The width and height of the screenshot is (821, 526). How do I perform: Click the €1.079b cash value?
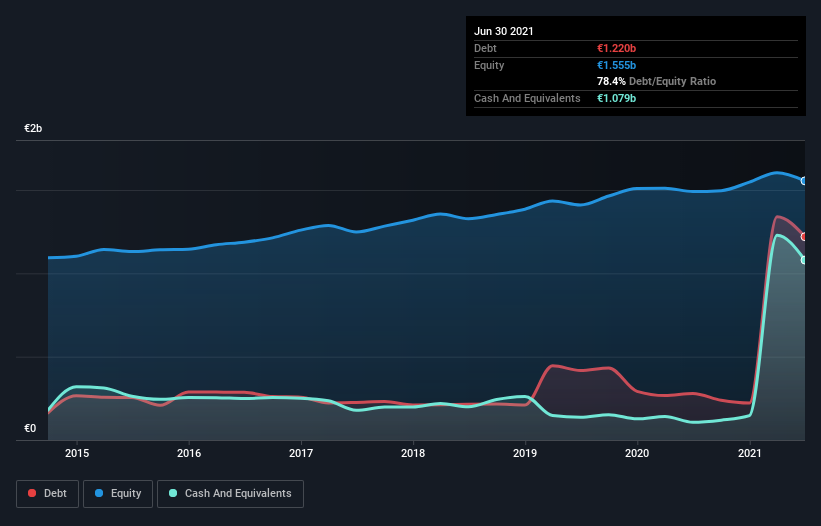pyautogui.click(x=616, y=98)
